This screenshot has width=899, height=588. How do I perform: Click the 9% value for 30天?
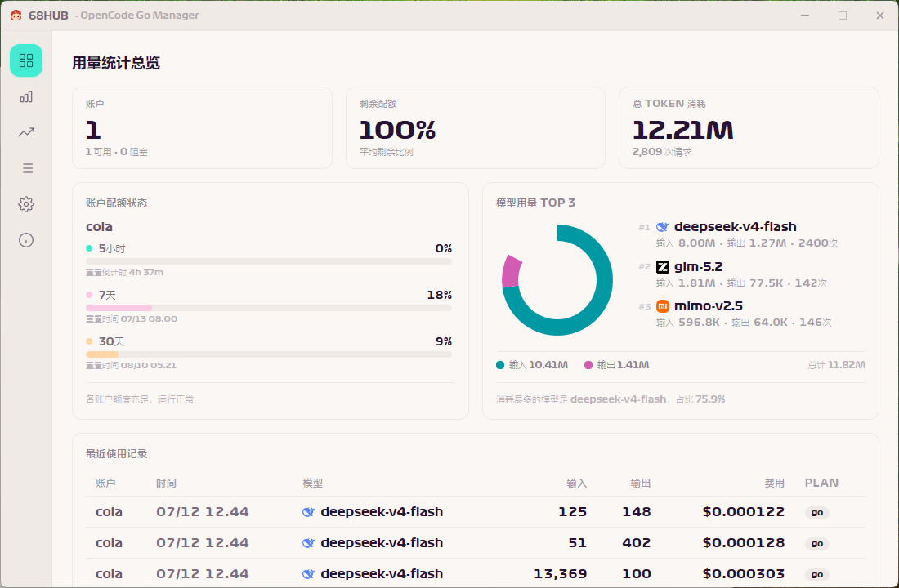tap(444, 341)
